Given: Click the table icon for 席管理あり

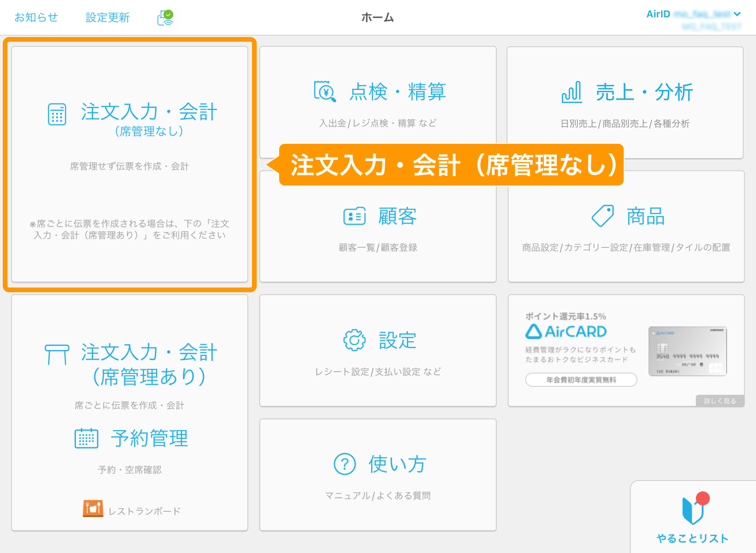Looking at the screenshot, I should (57, 354).
